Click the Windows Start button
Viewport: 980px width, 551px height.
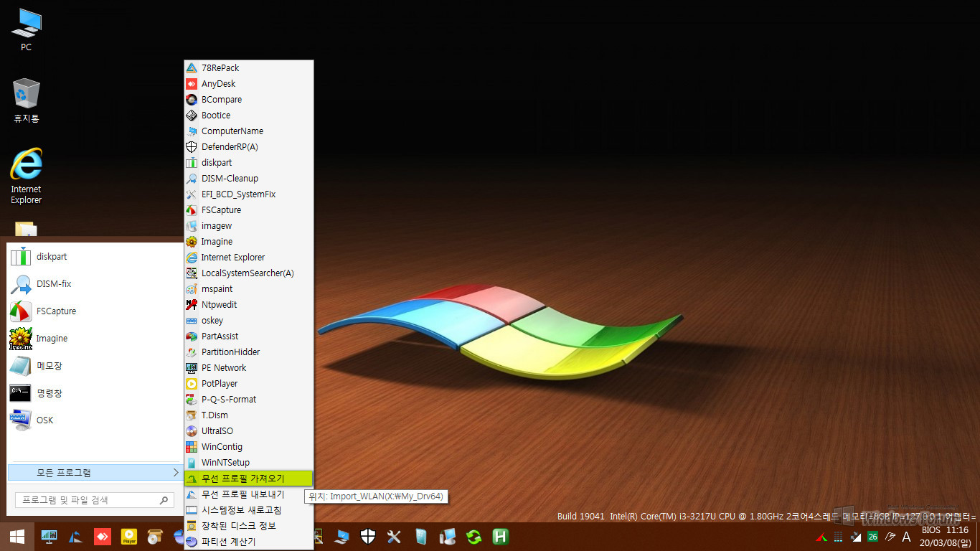click(x=17, y=537)
